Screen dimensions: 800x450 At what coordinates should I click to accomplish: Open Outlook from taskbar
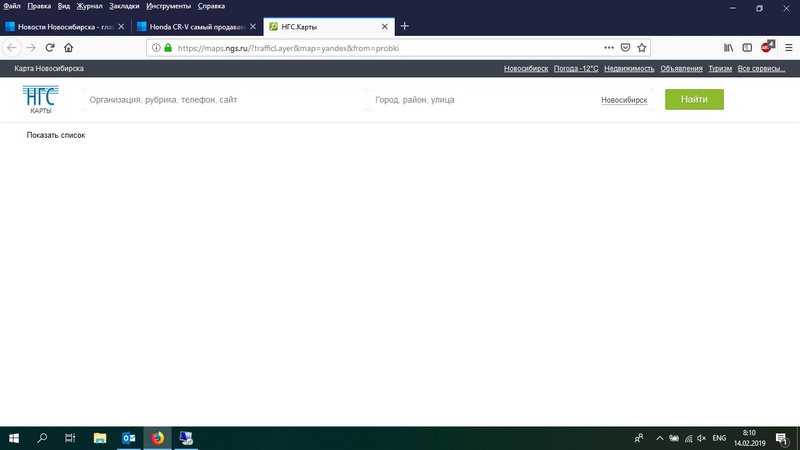coord(129,438)
